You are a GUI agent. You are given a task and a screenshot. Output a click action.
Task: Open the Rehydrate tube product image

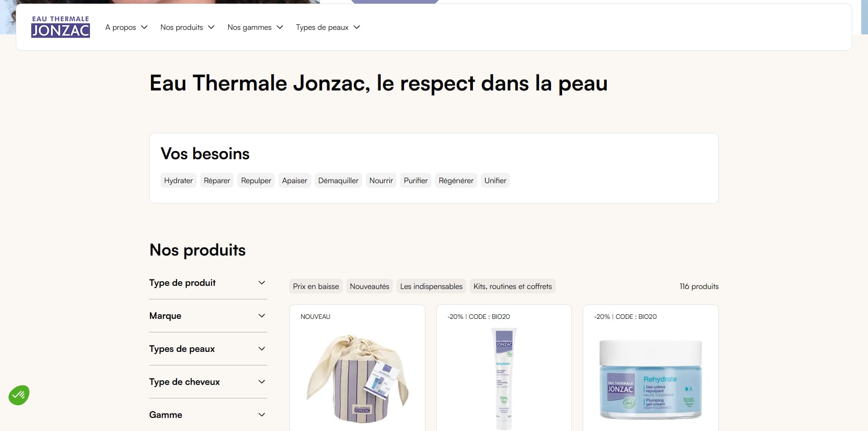(504, 379)
